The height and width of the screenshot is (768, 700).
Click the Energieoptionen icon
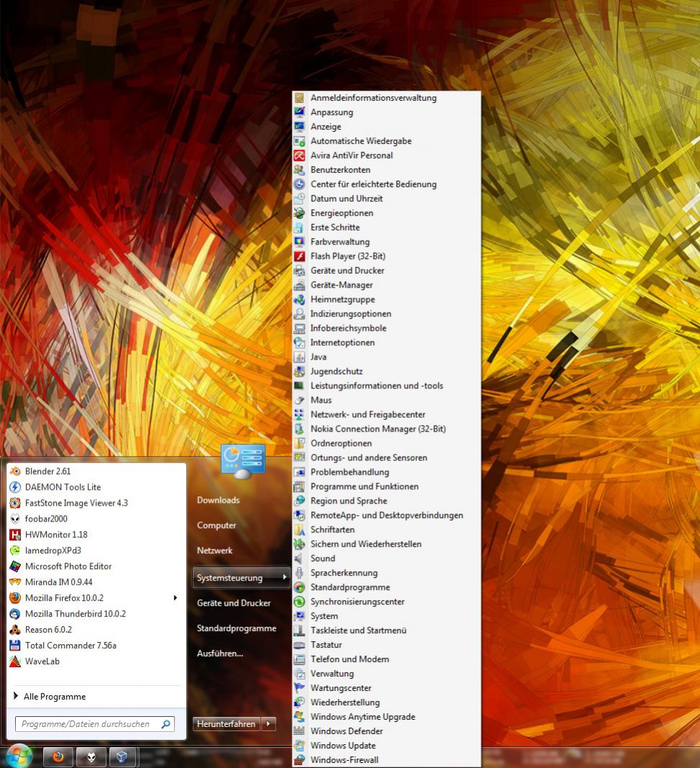(x=299, y=213)
